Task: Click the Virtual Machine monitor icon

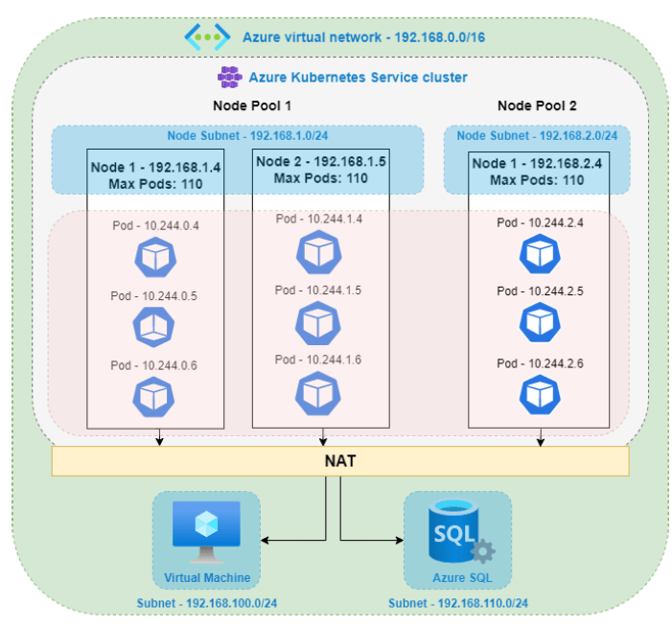Action: click(x=206, y=532)
